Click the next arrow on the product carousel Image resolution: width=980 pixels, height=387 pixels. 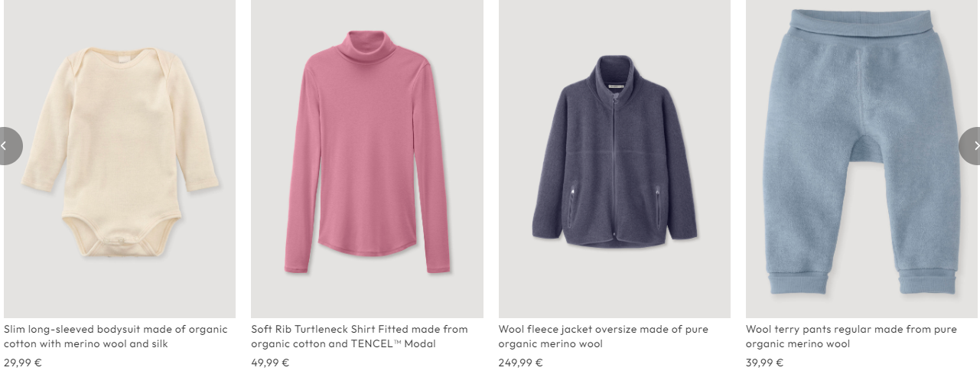click(x=971, y=145)
